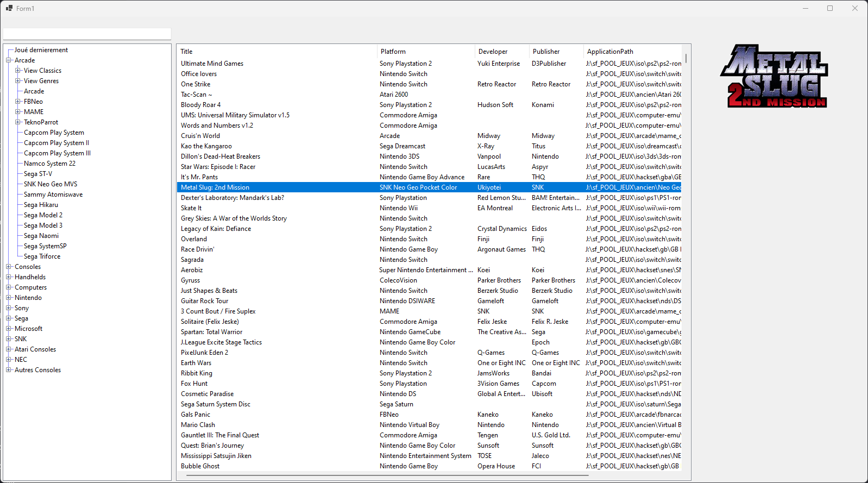Sort list by Title column header
This screenshot has width=868, height=483.
pos(276,52)
